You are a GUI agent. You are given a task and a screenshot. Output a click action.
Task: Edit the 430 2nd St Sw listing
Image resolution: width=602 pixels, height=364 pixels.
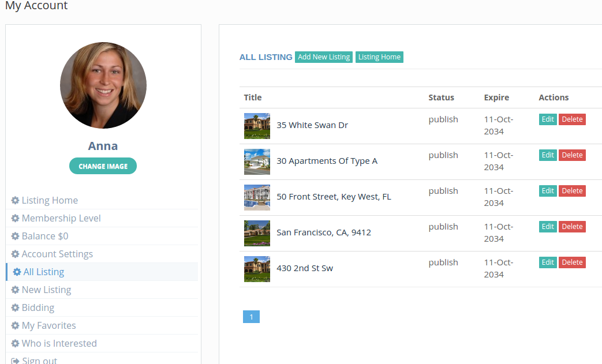coord(547,262)
